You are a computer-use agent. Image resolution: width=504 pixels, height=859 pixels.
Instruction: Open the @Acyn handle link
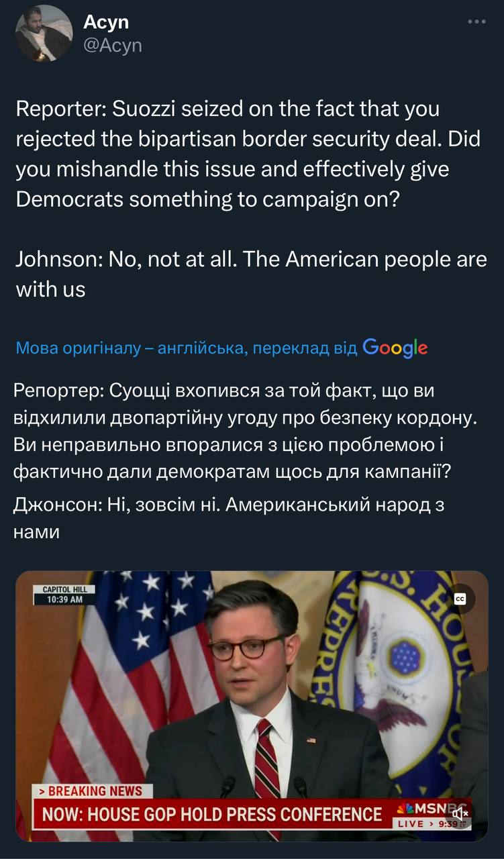(x=112, y=45)
